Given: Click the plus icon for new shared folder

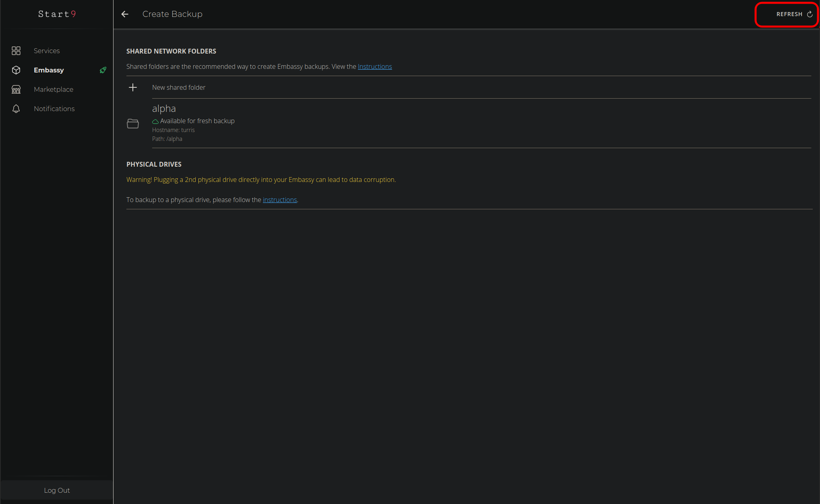Looking at the screenshot, I should point(133,87).
